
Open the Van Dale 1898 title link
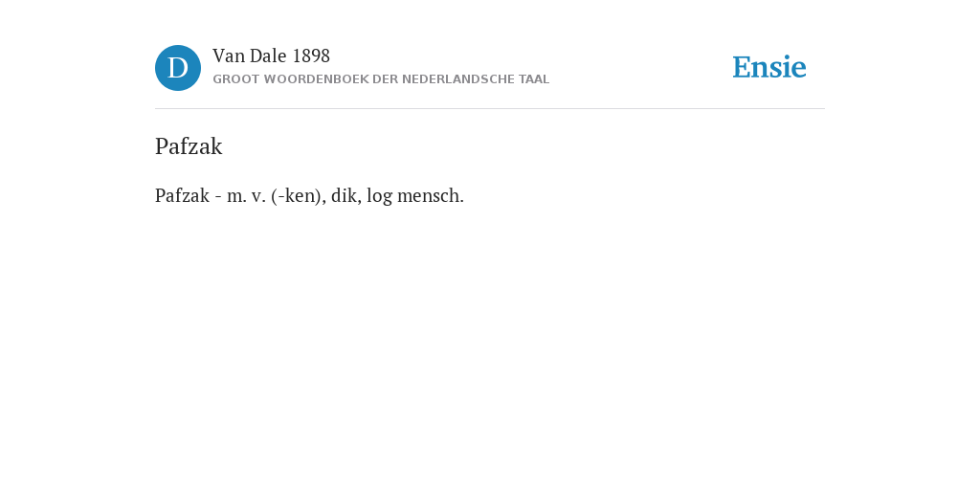tap(271, 56)
